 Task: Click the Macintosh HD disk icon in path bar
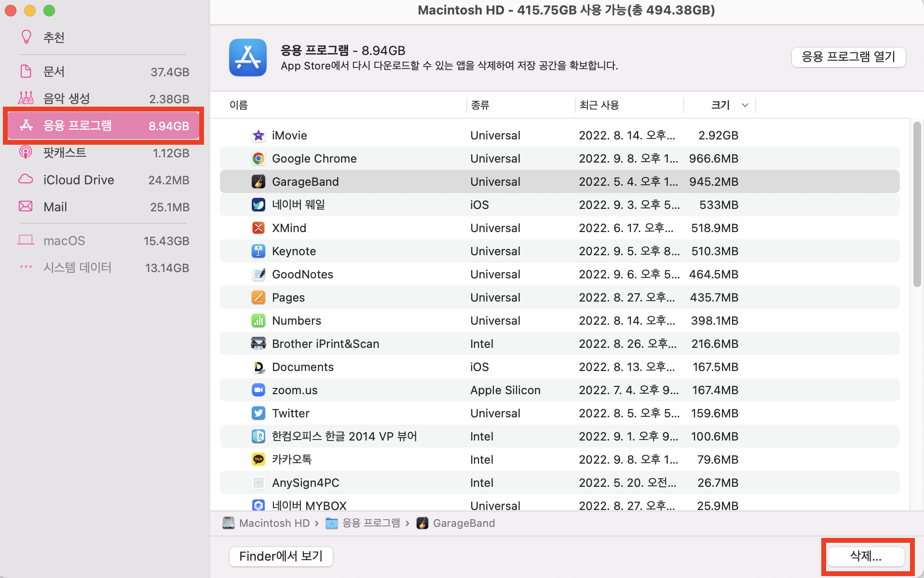tap(229, 523)
